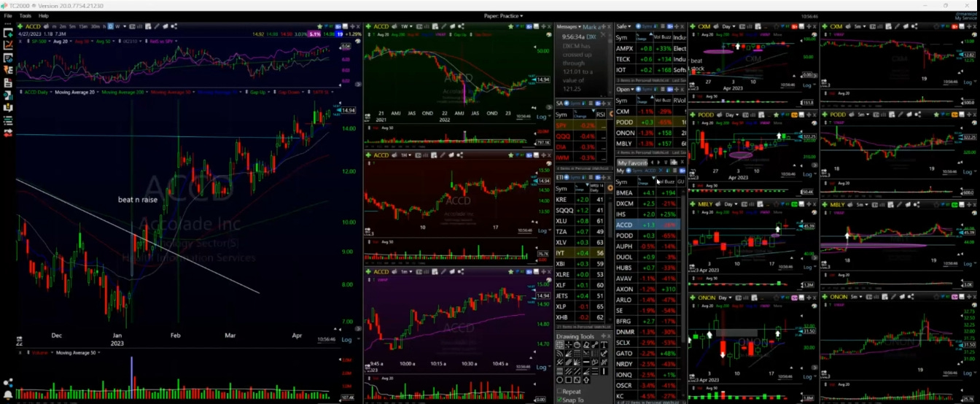Click green plus icon on CXM Day chart
980x404 pixels.
(693, 26)
